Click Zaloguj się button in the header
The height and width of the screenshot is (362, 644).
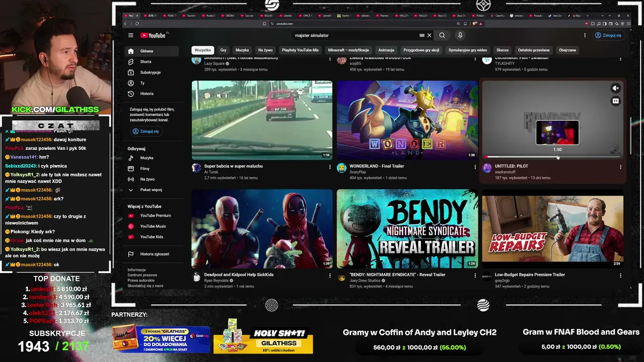point(608,35)
